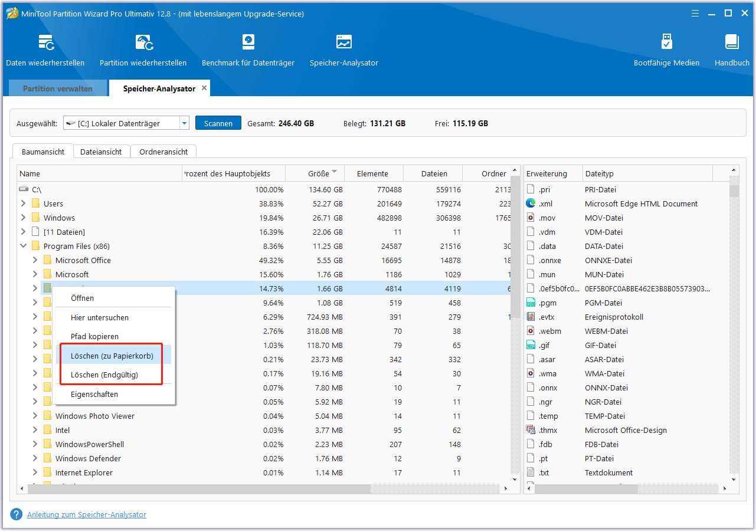Open the title bar hamburger menu
The image size is (756, 532).
click(x=696, y=13)
